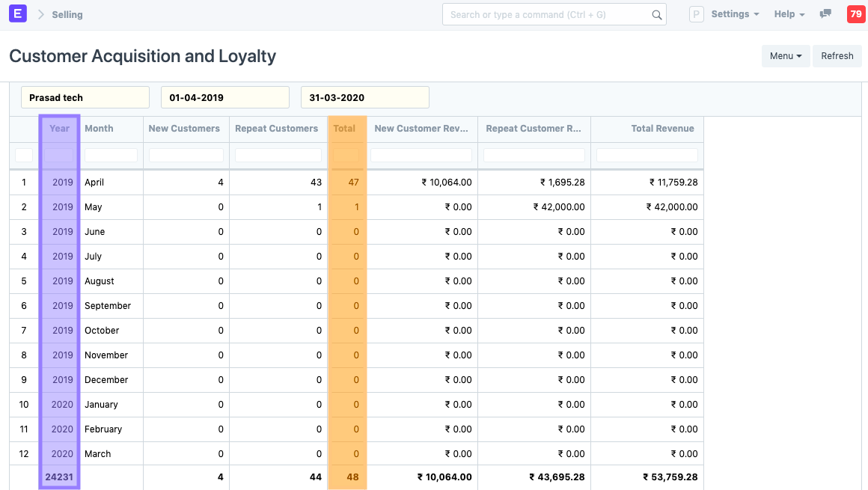
Task: Open the Settings dropdown
Action: (x=735, y=14)
